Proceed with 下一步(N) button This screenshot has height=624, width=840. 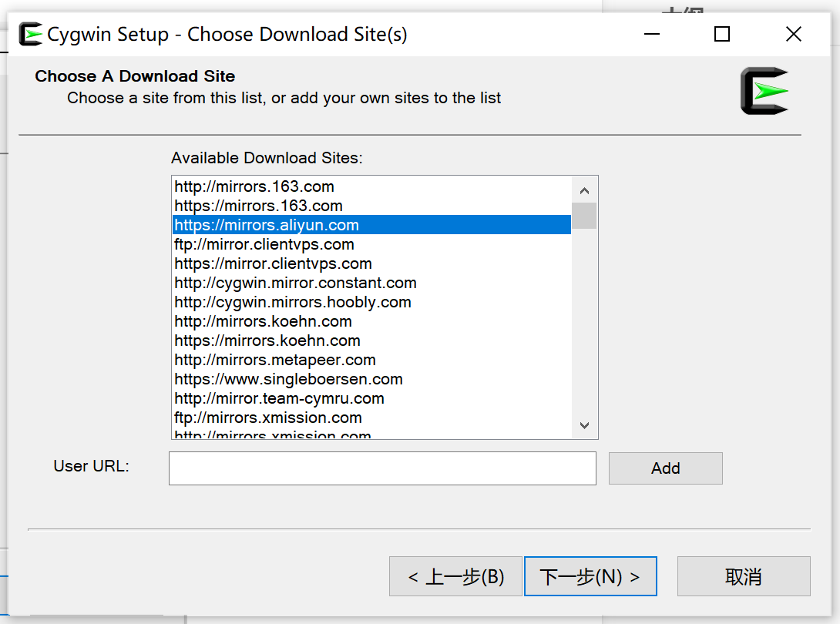click(x=590, y=576)
